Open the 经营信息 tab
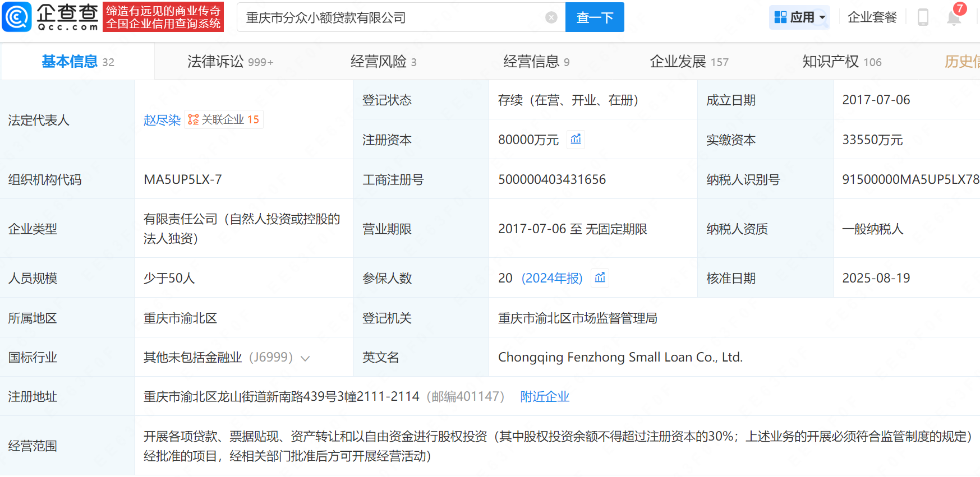The height and width of the screenshot is (477, 980). coord(536,62)
